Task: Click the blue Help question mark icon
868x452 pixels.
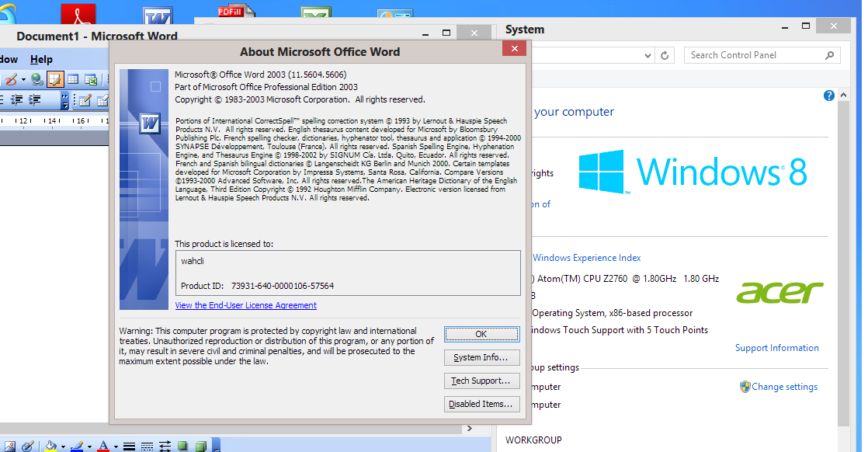Action: pos(828,96)
